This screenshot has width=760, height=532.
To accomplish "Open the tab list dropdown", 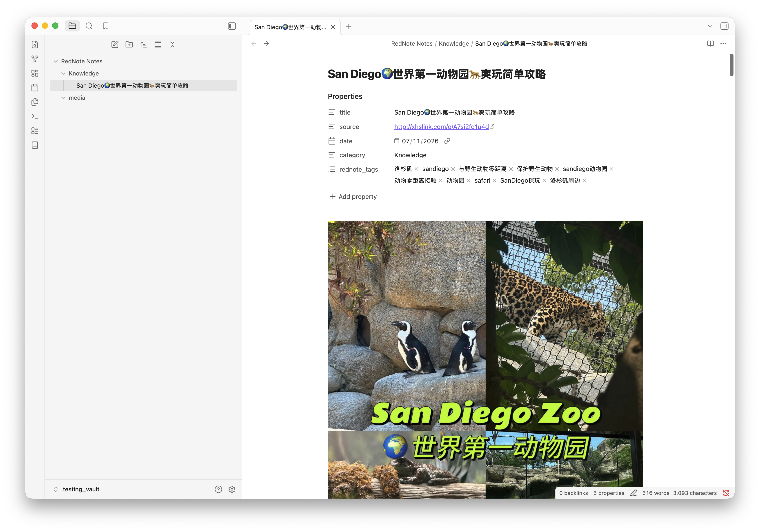I will [x=710, y=26].
